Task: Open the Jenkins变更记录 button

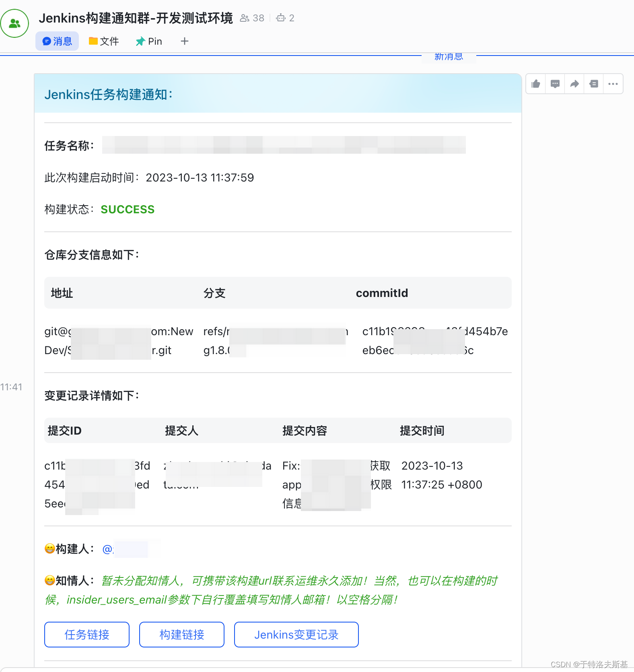Action: [x=296, y=635]
